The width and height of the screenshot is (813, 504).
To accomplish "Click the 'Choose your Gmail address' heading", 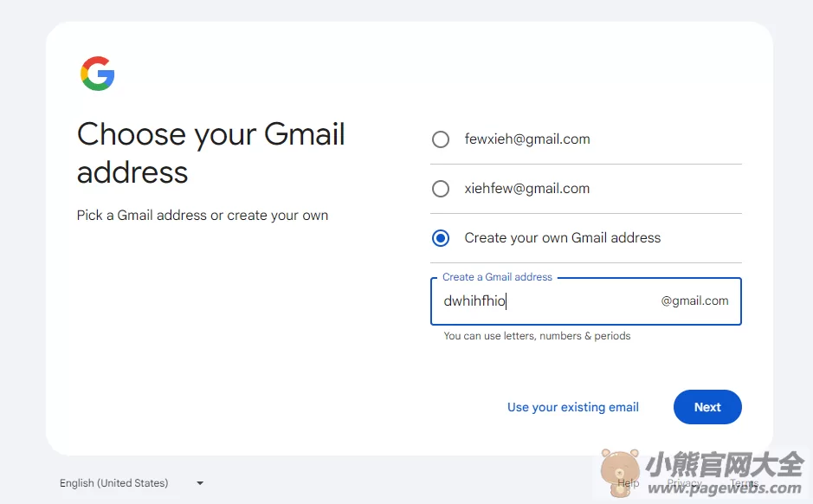I will pos(211,153).
